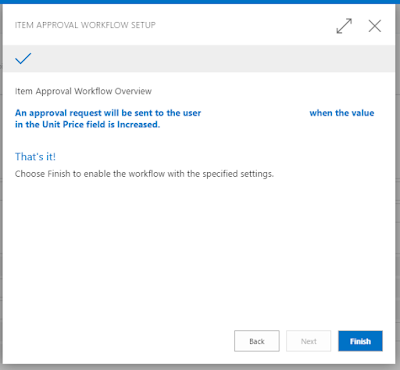Viewport: 400px width, 370px height.
Task: Click the blue bar above the dialog
Action: click(200, 2)
